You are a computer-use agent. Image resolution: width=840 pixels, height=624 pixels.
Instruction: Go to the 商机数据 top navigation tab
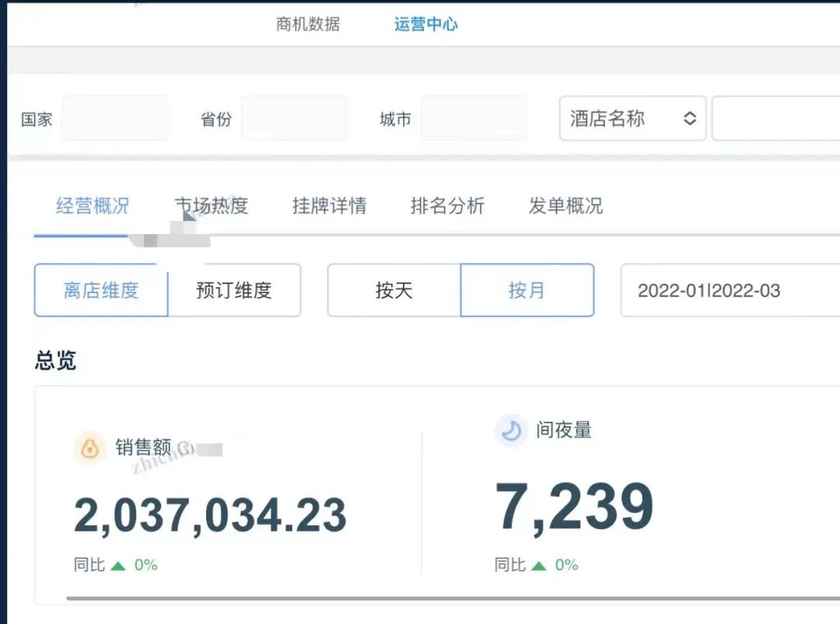[308, 24]
